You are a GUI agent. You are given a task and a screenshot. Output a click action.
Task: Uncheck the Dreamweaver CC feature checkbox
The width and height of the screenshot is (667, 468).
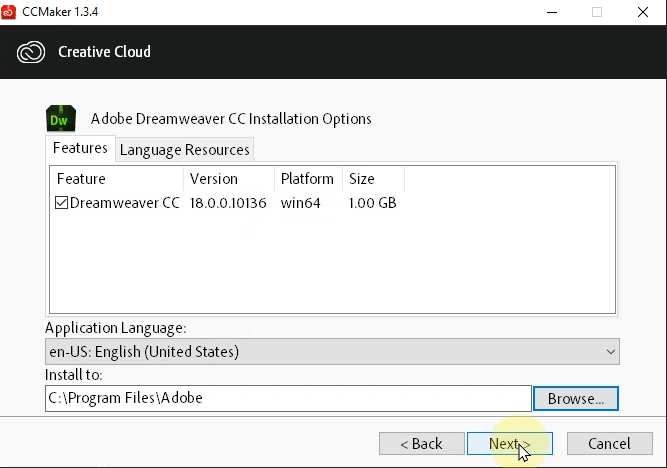coord(62,203)
